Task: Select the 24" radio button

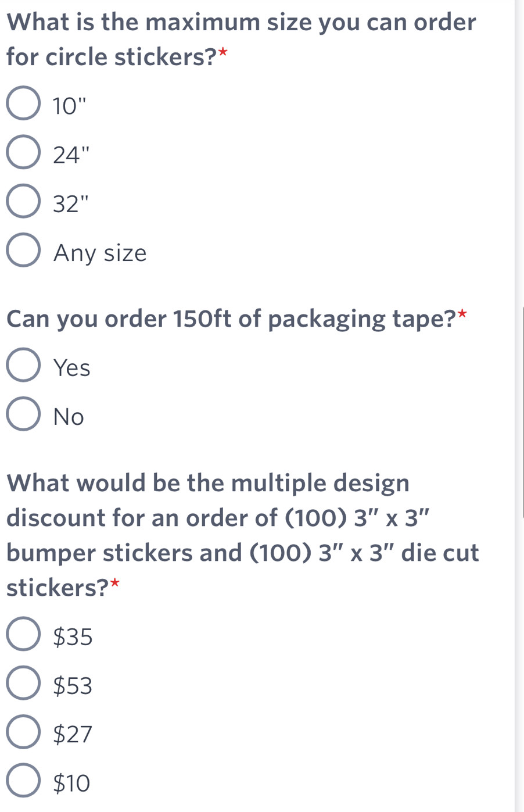Action: point(23,152)
